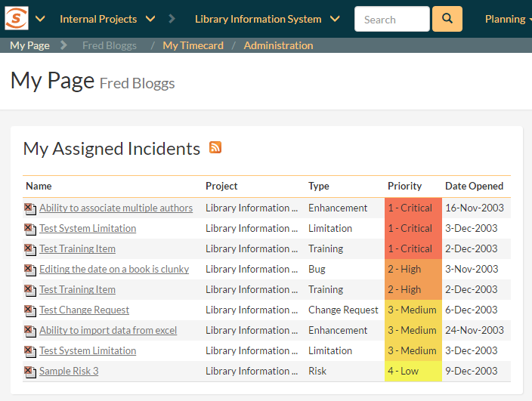Click incident icon next to Sample Risk 3
Image resolution: width=532 pixels, height=401 pixels.
pyautogui.click(x=29, y=372)
